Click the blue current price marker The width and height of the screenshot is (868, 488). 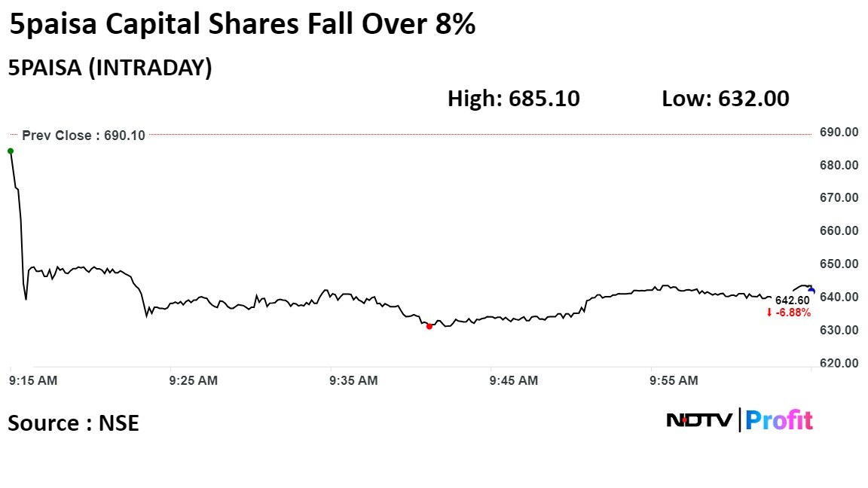[811, 290]
